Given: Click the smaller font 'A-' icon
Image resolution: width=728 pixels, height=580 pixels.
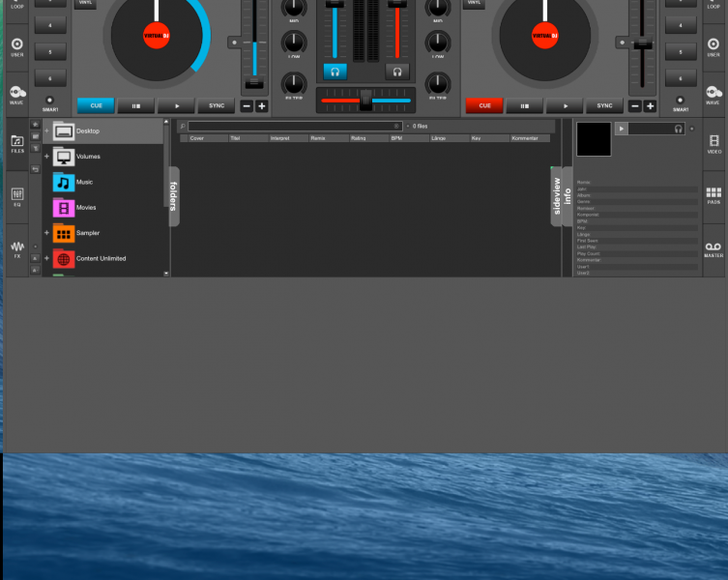Looking at the screenshot, I should pos(35,270).
